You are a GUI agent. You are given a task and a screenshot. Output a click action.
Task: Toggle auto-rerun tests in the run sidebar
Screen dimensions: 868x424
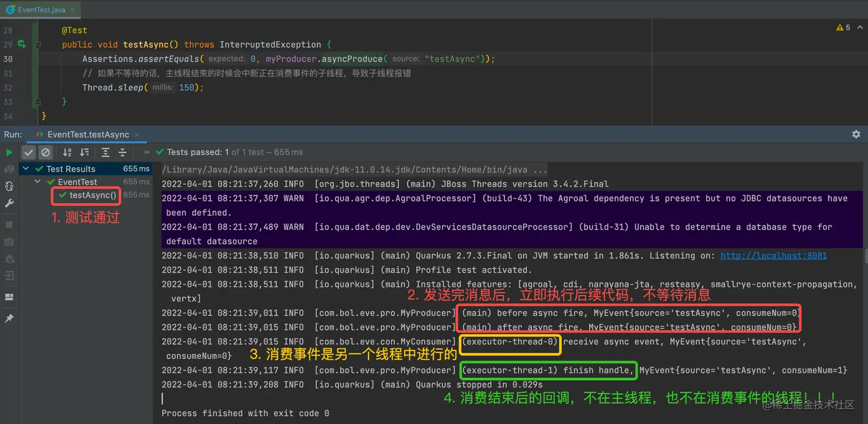(x=9, y=186)
